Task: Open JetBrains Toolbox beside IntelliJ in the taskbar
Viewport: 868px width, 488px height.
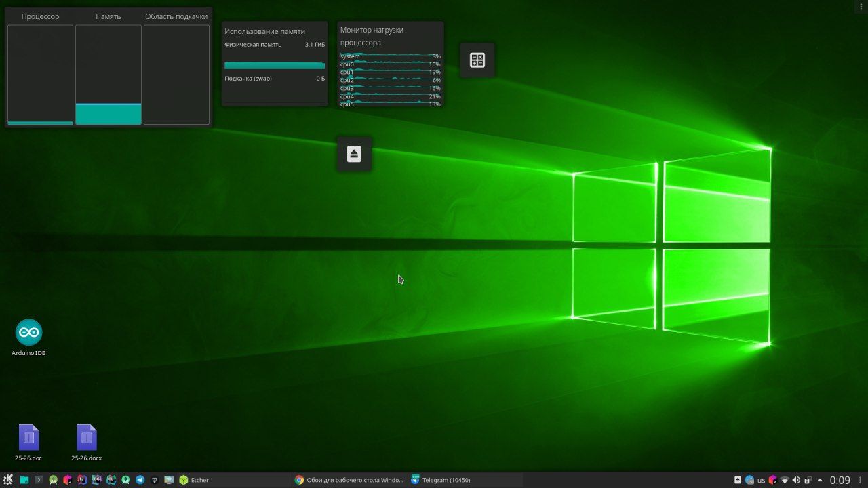Action: point(68,480)
